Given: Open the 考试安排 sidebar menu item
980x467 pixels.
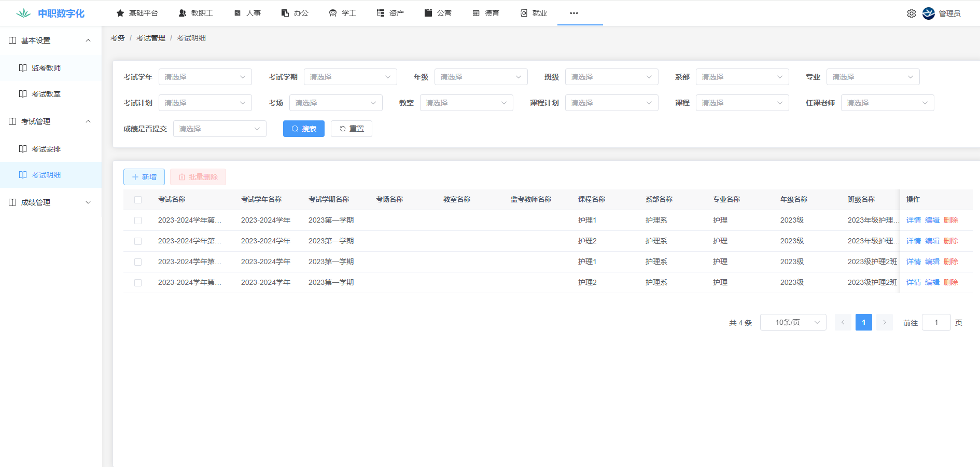Looking at the screenshot, I should coord(46,149).
